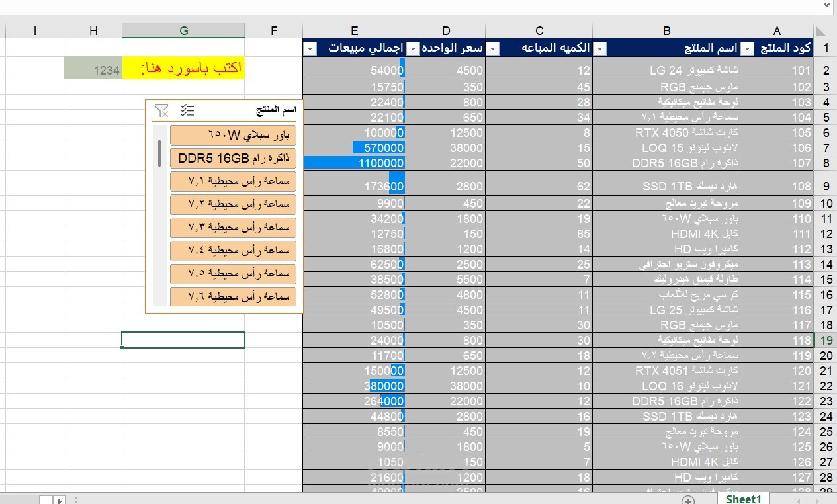Click total sales cell 1100000
The height and width of the screenshot is (504, 837).
355,163
